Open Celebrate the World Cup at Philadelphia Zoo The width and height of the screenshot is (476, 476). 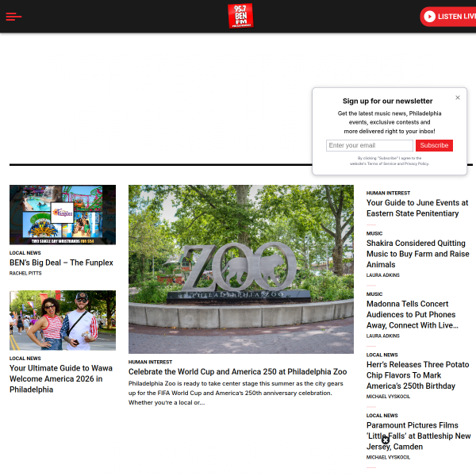[237, 371]
